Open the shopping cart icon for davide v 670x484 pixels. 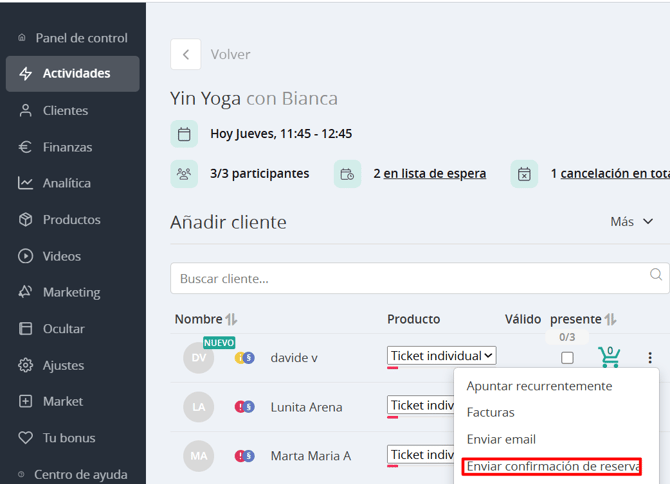[x=609, y=357]
